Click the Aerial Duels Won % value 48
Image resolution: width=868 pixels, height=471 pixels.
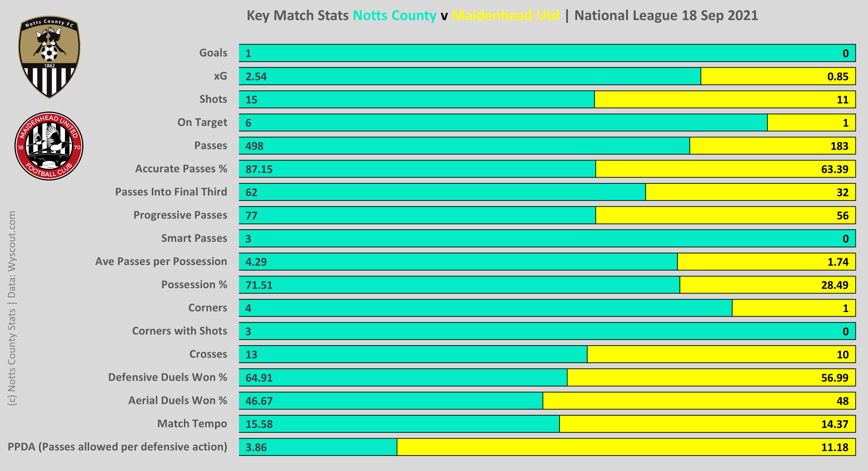click(842, 401)
